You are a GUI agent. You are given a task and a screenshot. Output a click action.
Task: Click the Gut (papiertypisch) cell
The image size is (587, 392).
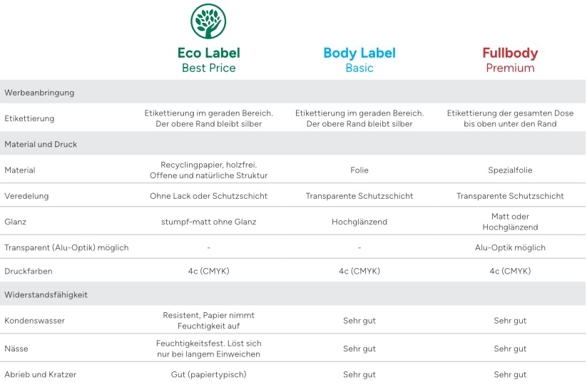coord(208,374)
